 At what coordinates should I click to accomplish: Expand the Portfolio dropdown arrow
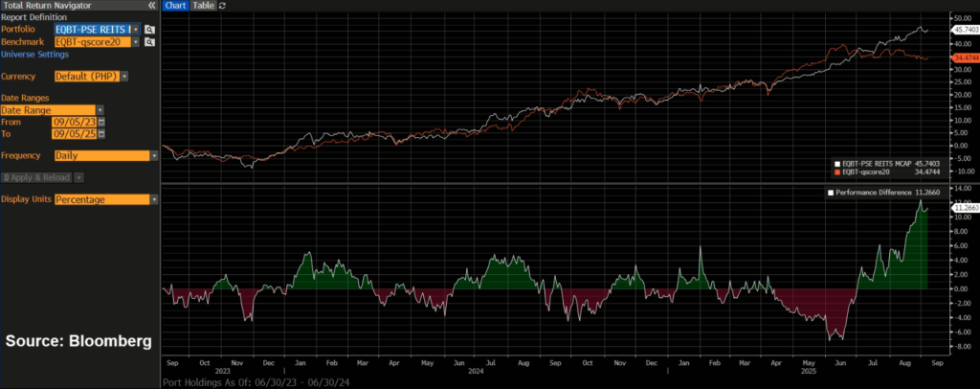136,30
